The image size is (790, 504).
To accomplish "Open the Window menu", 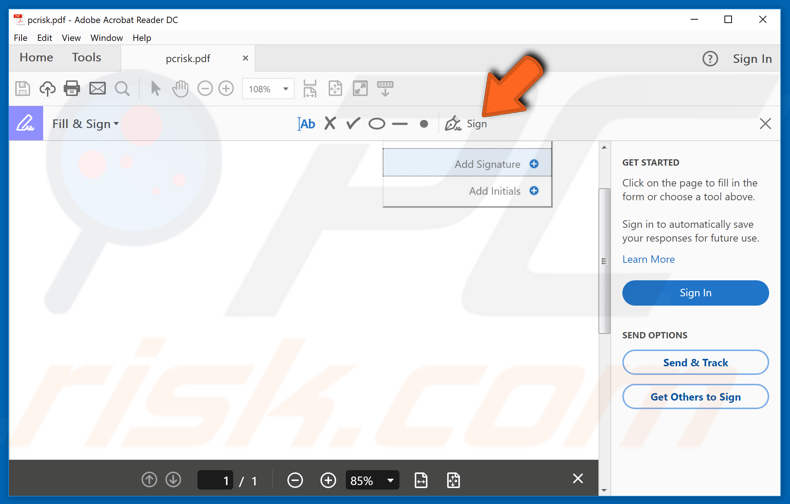I will (106, 38).
